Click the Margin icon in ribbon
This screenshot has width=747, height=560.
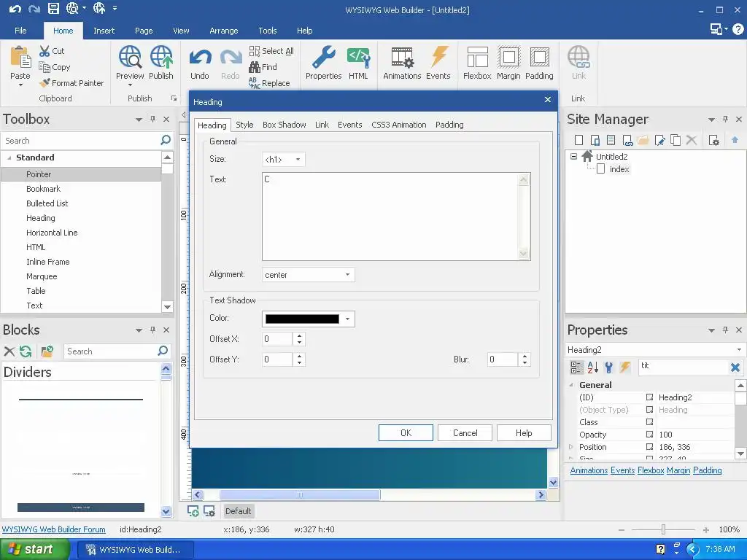(508, 57)
